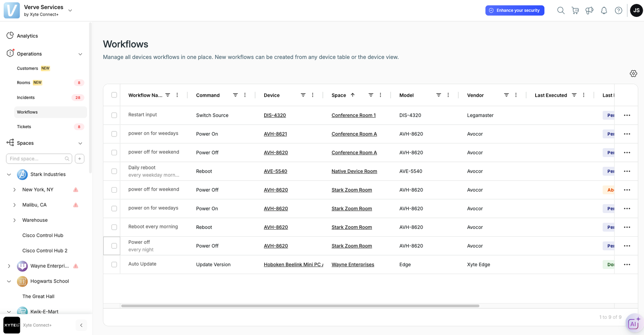Open row actions for Daily reboot workflow
The width and height of the screenshot is (644, 335).
pos(627,171)
